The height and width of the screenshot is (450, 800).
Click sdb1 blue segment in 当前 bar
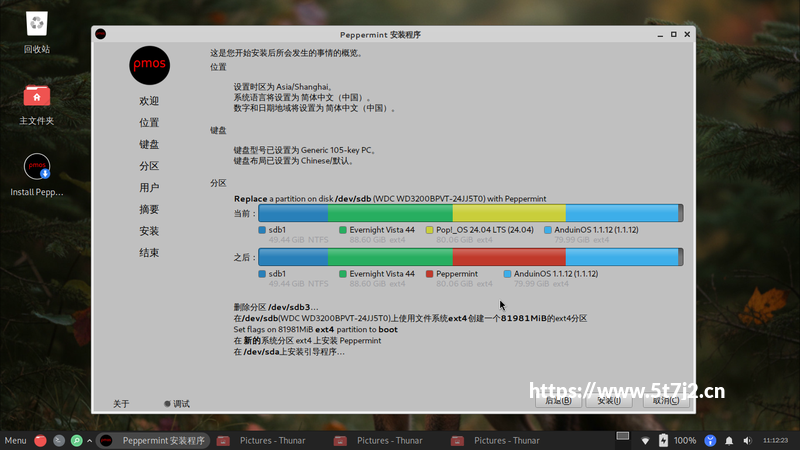[x=293, y=213]
